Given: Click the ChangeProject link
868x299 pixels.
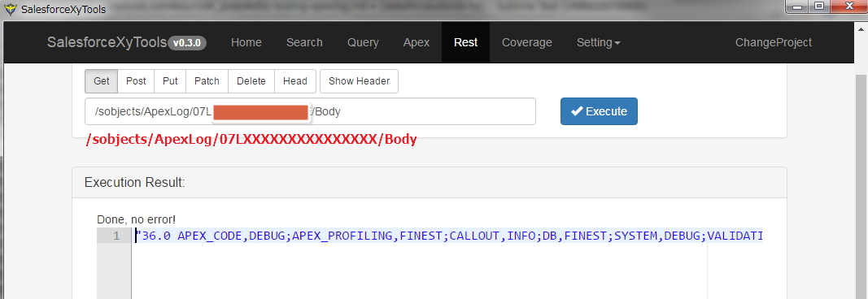Looking at the screenshot, I should click(774, 42).
